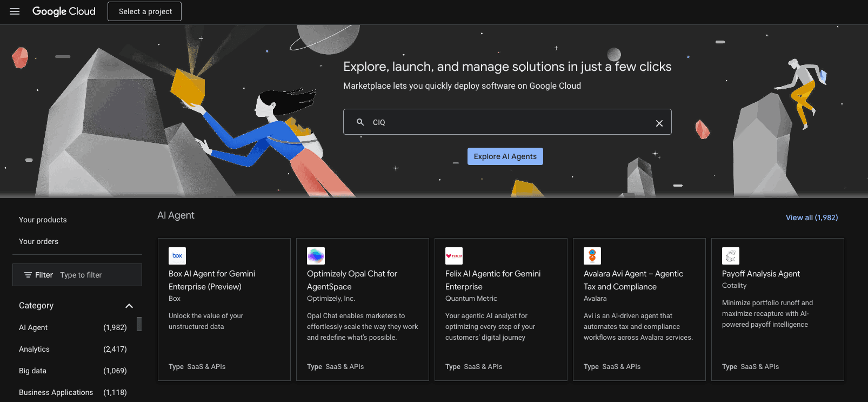Open the Select a project dropdown
This screenshot has width=868, height=402.
point(145,11)
